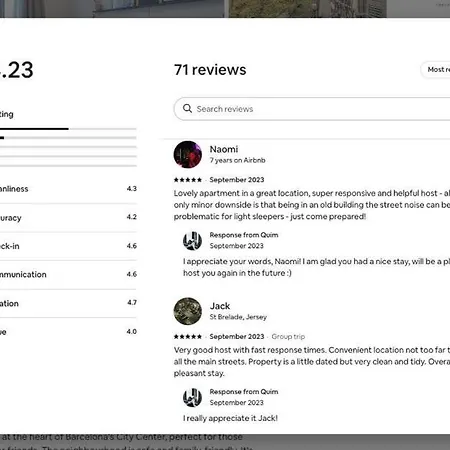
Task: Click the five-star rating on Jack's review
Action: 188,336
